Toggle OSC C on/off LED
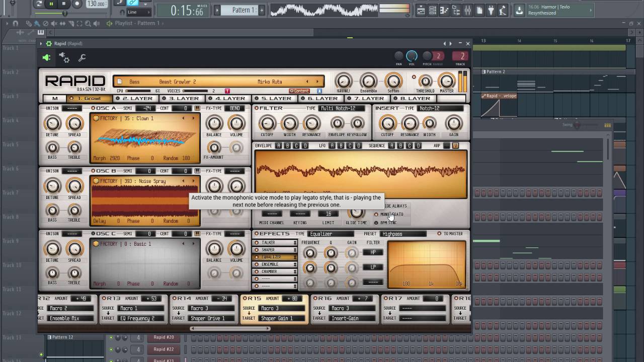Image resolution: width=644 pixels, height=362 pixels. pos(93,234)
